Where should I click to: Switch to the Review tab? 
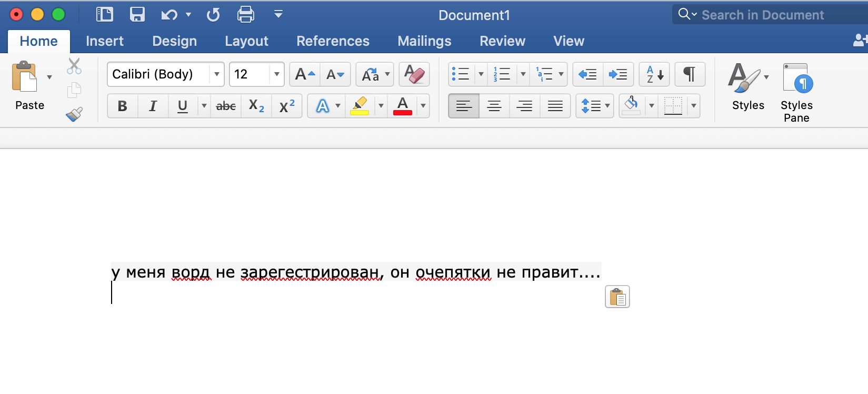coord(502,41)
